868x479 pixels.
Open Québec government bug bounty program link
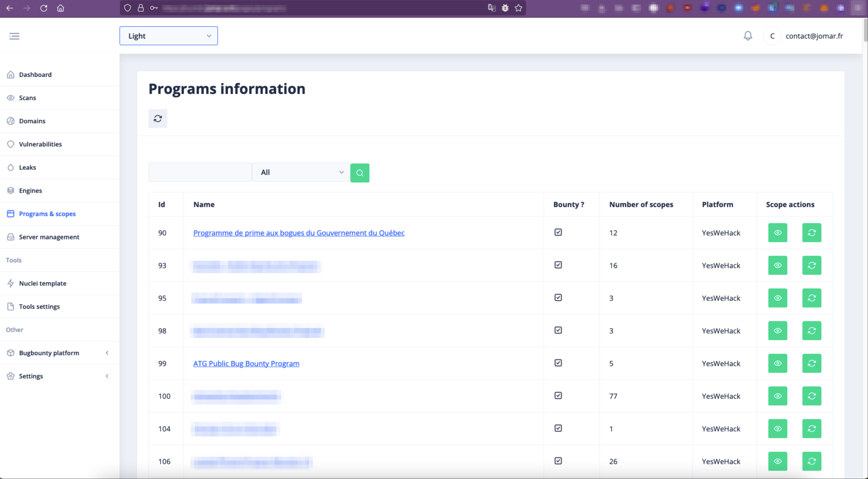299,233
